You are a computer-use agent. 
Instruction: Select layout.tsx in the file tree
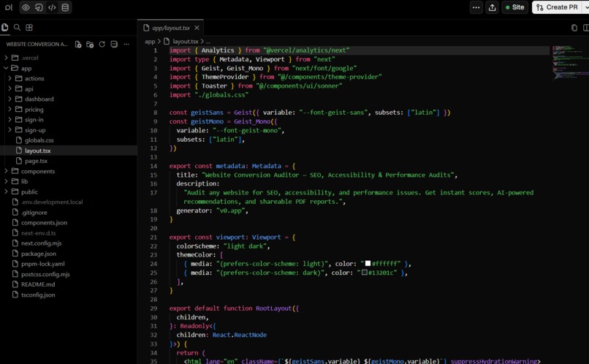coord(37,151)
